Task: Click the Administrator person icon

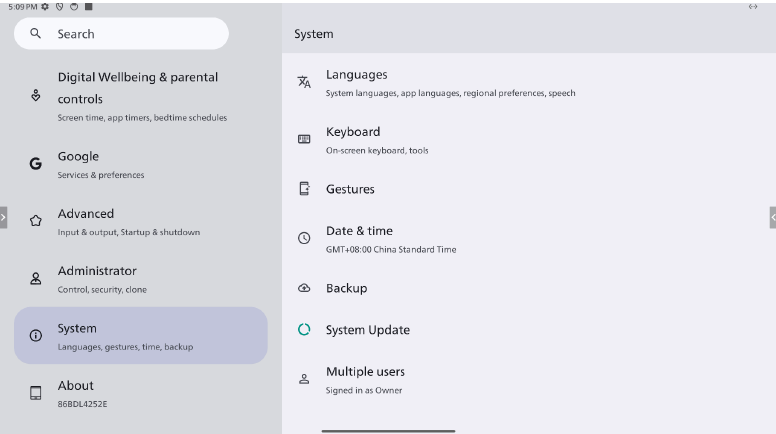Action: tap(36, 279)
